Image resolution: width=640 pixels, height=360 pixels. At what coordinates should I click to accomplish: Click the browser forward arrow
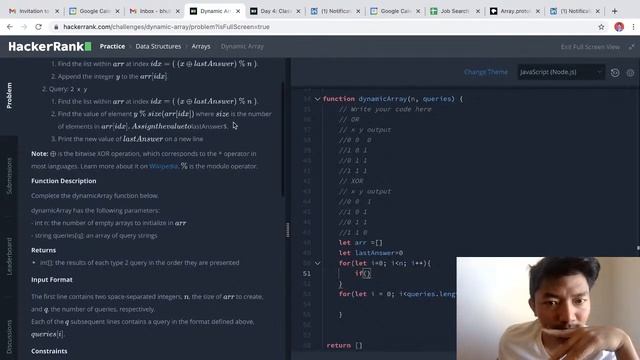pyautogui.click(x=24, y=27)
